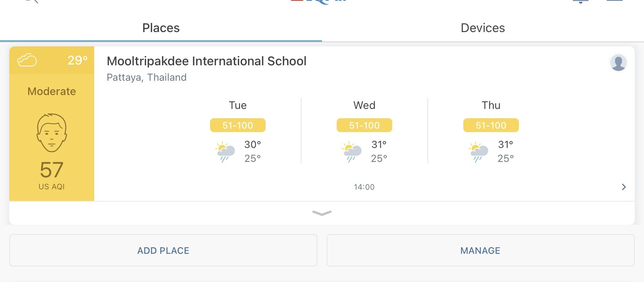Click the 14:00 timestamp label
Image resolution: width=644 pixels, height=282 pixels.
[364, 187]
